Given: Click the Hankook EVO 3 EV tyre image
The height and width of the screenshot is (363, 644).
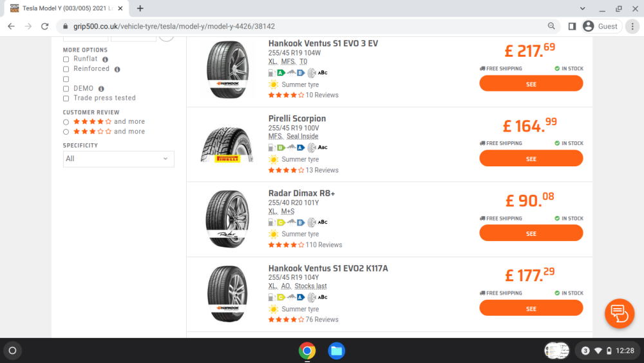Looking at the screenshot, I should [227, 70].
